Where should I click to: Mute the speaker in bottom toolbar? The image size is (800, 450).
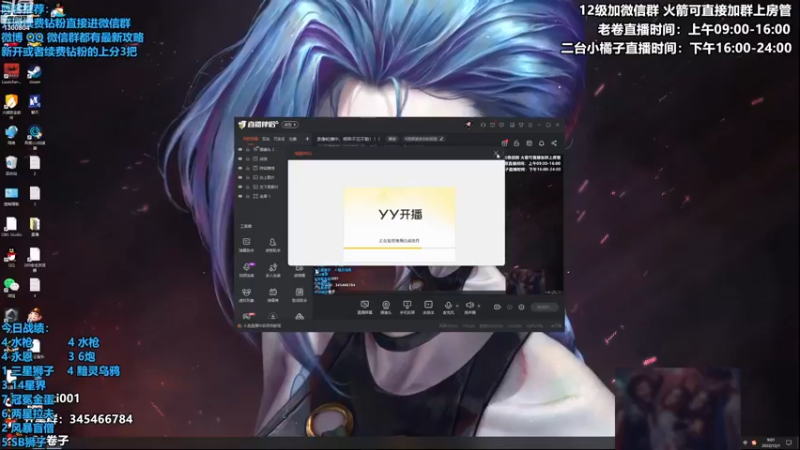coord(469,306)
